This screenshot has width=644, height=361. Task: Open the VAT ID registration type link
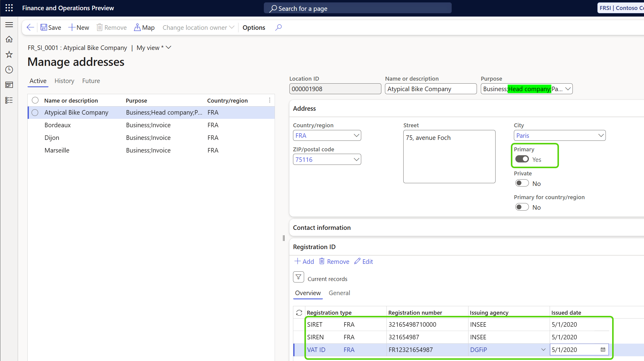(316, 350)
